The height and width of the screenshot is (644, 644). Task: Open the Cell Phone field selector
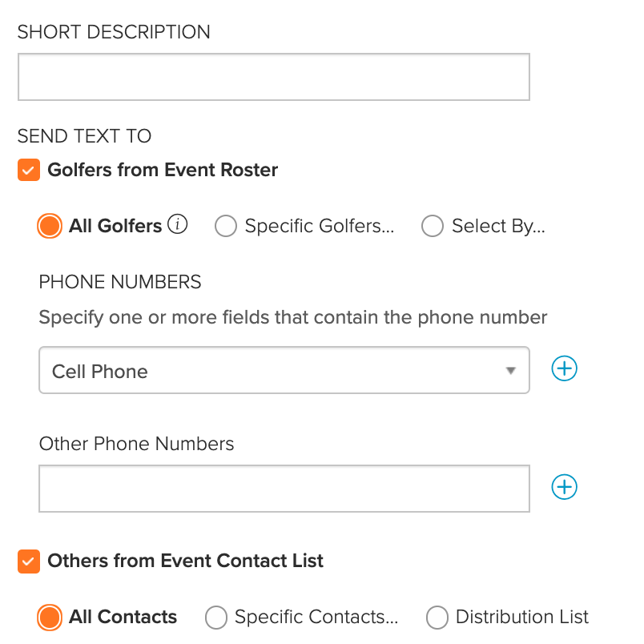(284, 370)
